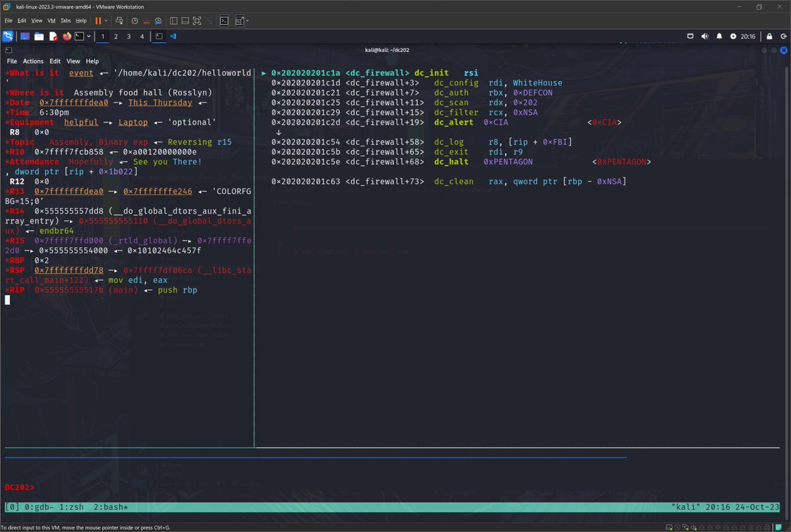This screenshot has height=532, width=791.
Task: Click the dc_init instruction line
Action: pos(374,73)
